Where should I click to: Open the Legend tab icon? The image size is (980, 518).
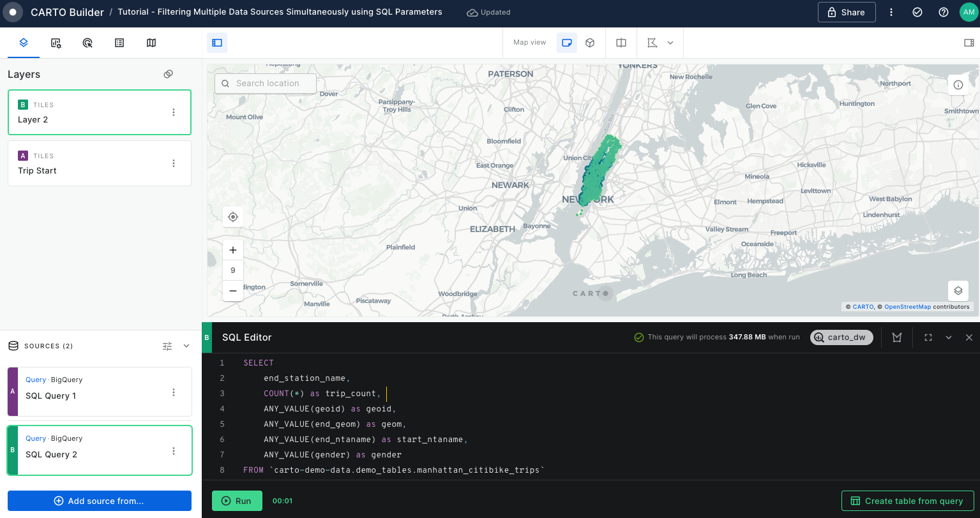click(x=119, y=43)
